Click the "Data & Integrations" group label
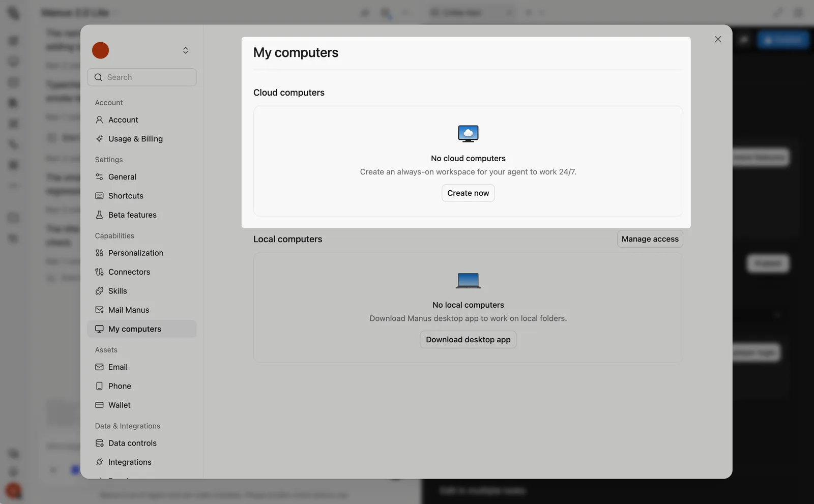The height and width of the screenshot is (504, 814). (128, 426)
